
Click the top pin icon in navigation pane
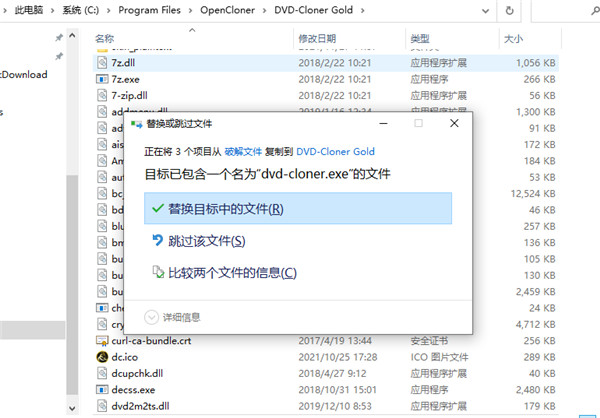click(59, 38)
